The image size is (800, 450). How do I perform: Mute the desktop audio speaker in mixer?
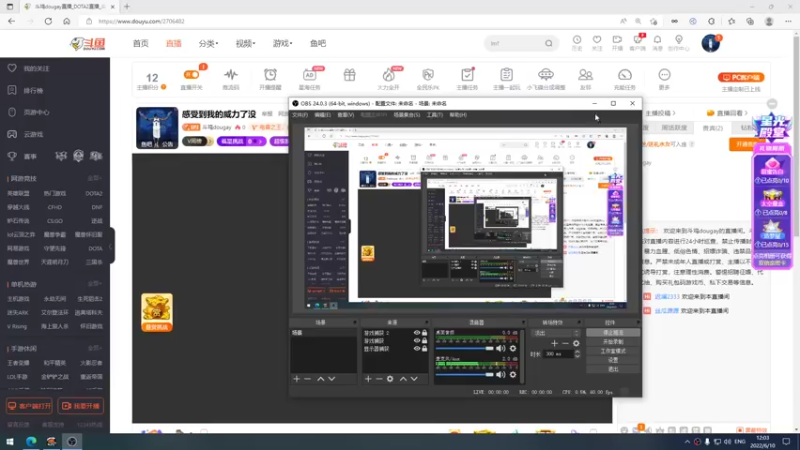[501, 348]
